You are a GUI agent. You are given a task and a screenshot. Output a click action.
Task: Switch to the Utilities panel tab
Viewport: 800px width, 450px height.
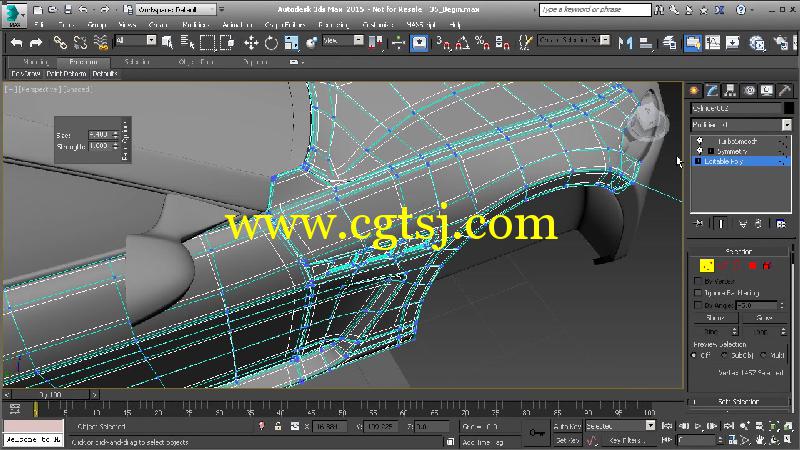click(785, 90)
